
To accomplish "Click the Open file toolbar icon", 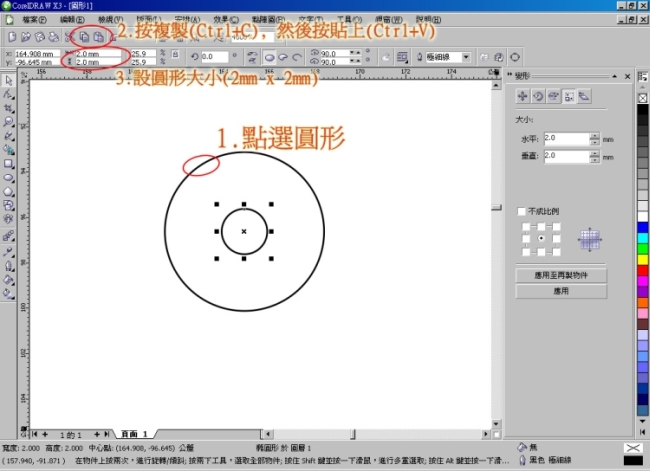I will pos(26,37).
